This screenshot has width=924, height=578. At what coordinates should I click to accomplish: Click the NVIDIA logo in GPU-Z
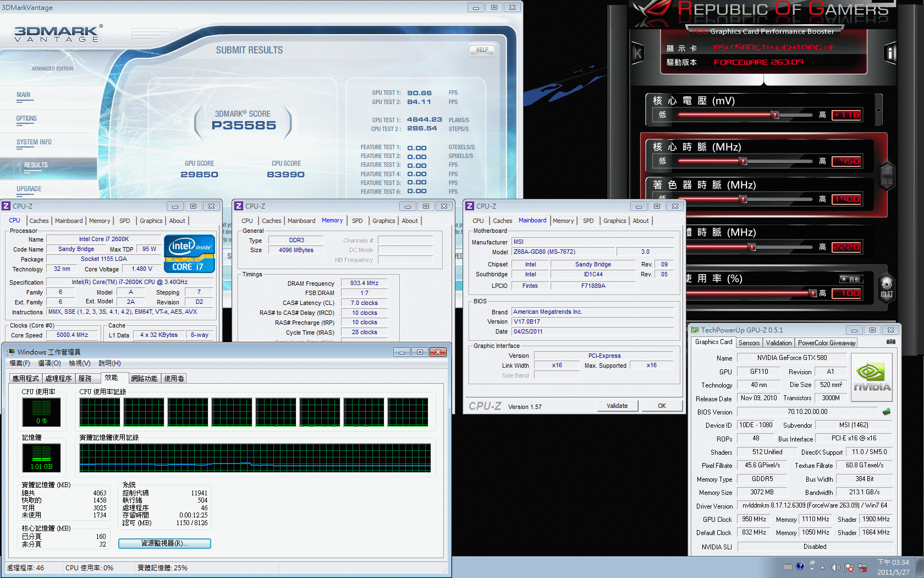pos(872,377)
